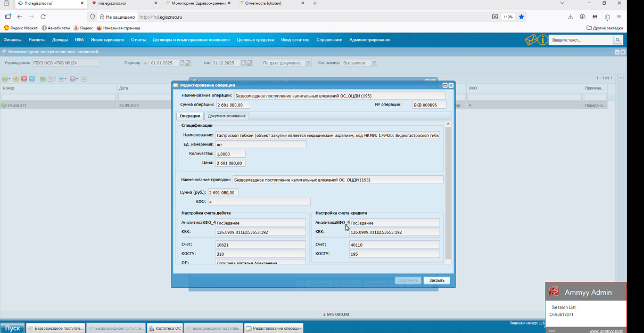Click the КФО column header

472,88
